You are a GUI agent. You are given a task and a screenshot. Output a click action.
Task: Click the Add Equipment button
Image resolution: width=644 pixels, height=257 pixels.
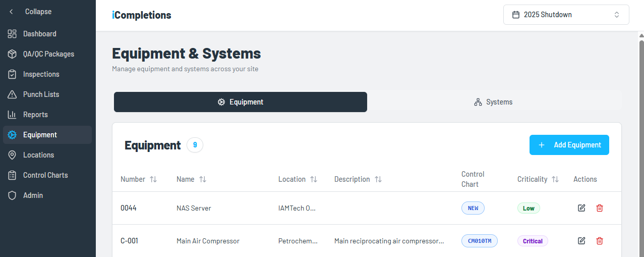[x=569, y=145]
